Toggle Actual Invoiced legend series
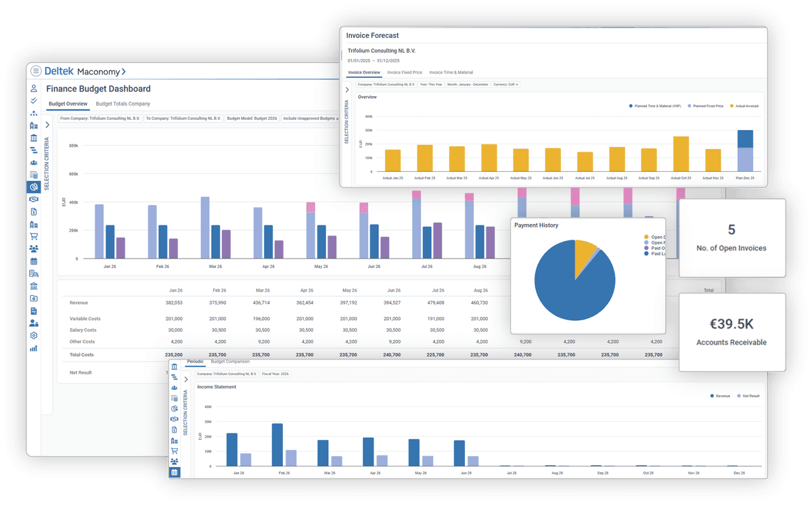The height and width of the screenshot is (505, 812). pyautogui.click(x=744, y=106)
